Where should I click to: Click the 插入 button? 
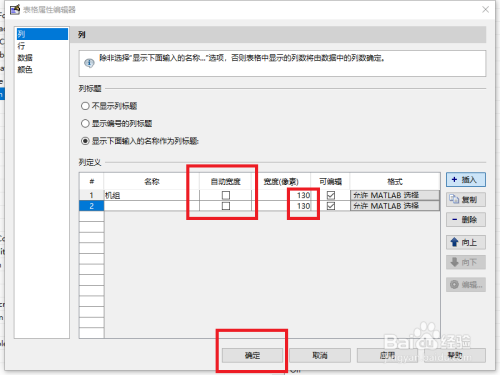tap(466, 180)
